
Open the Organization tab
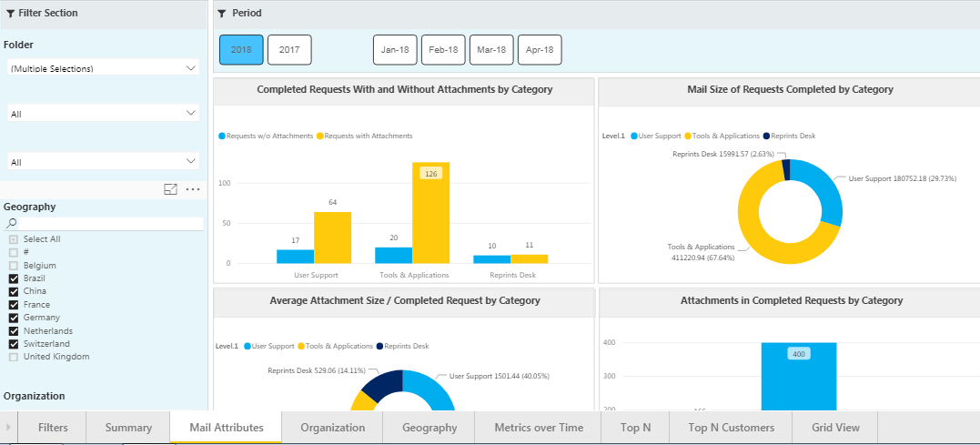tap(332, 428)
